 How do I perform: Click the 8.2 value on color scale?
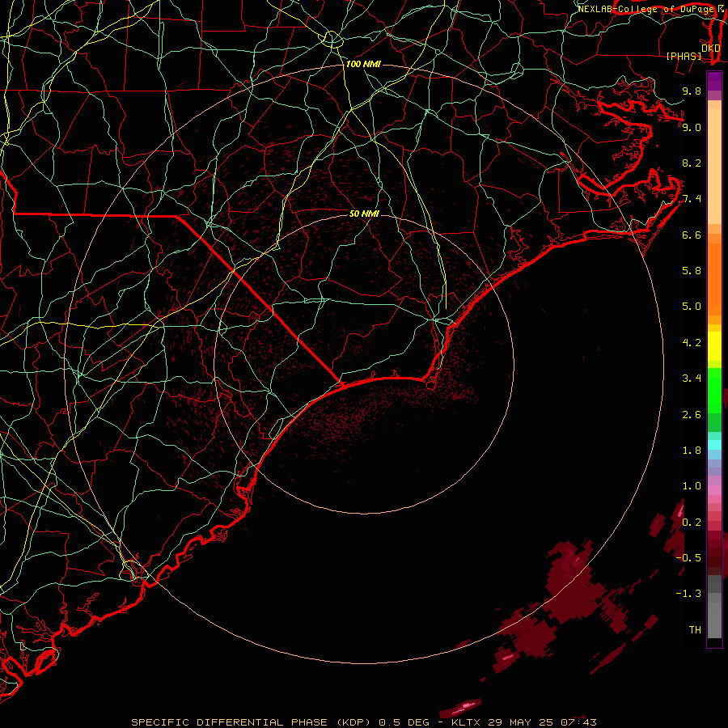pyautogui.click(x=692, y=163)
